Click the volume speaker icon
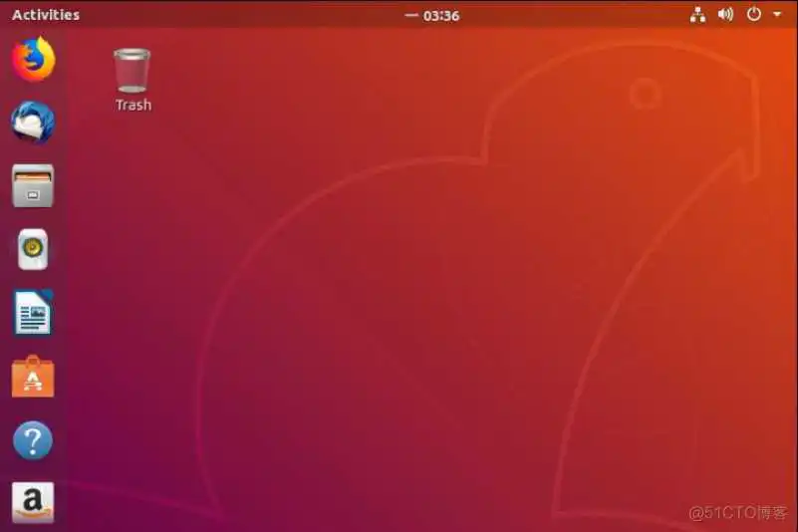Image resolution: width=798 pixels, height=532 pixels. tap(725, 15)
